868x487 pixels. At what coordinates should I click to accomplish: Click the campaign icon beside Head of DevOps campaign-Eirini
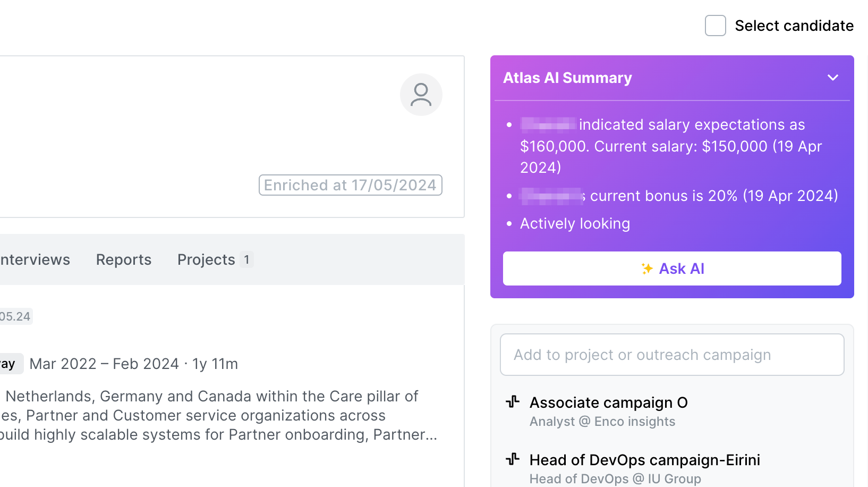(x=513, y=458)
